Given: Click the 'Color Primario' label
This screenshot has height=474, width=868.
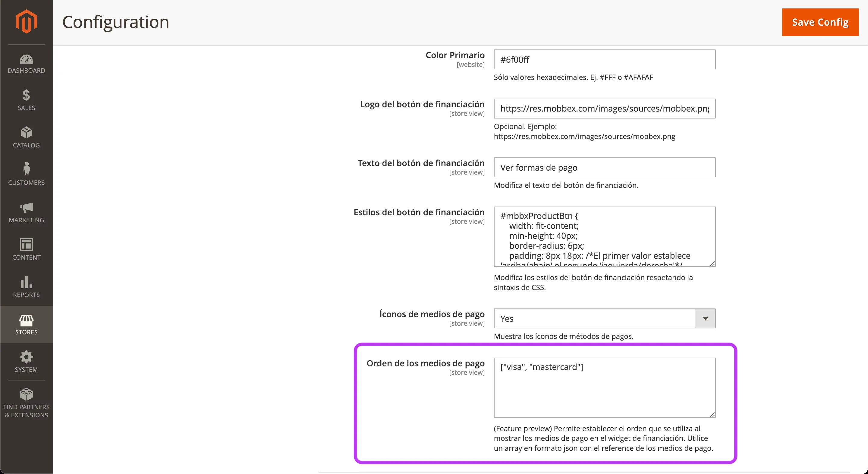Looking at the screenshot, I should [x=455, y=55].
